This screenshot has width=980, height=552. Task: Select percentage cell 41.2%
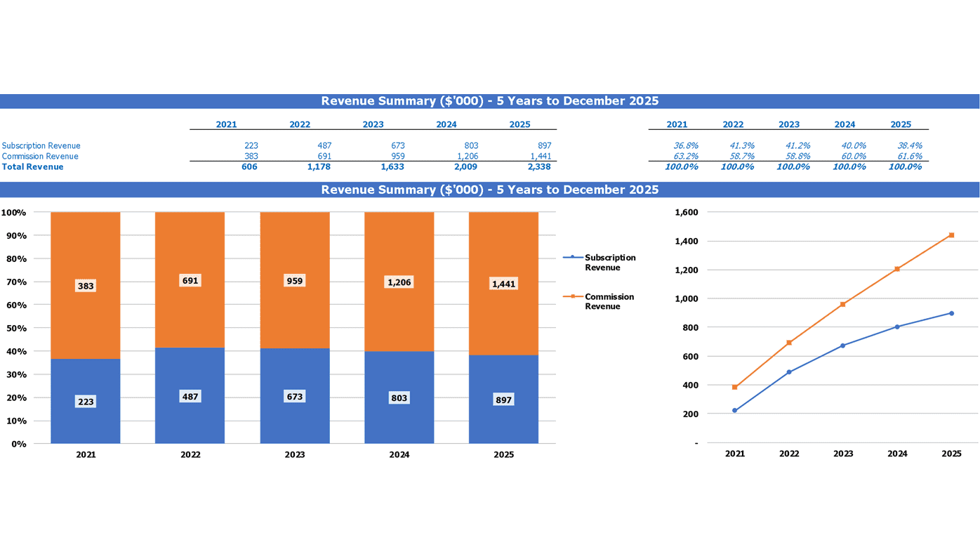click(x=797, y=145)
